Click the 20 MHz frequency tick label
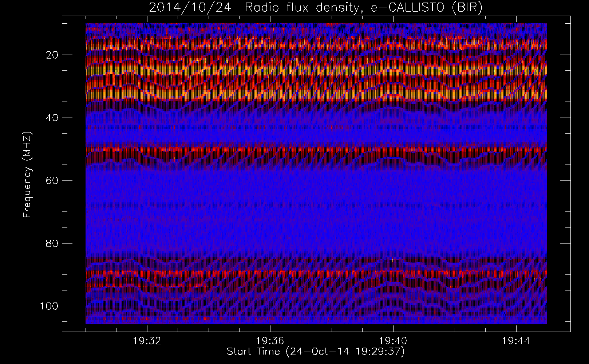 pos(53,55)
